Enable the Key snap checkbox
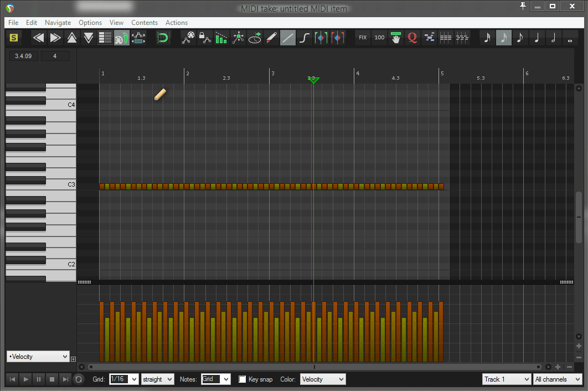 (x=243, y=379)
